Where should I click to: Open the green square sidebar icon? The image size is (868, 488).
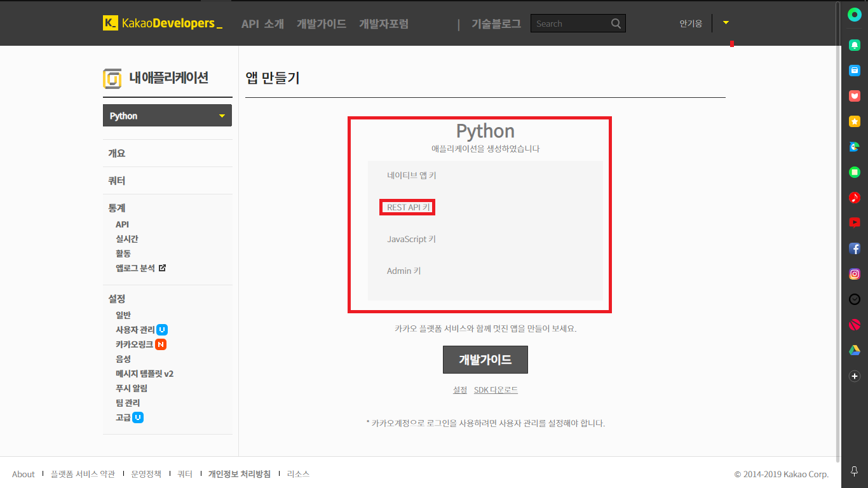click(855, 172)
